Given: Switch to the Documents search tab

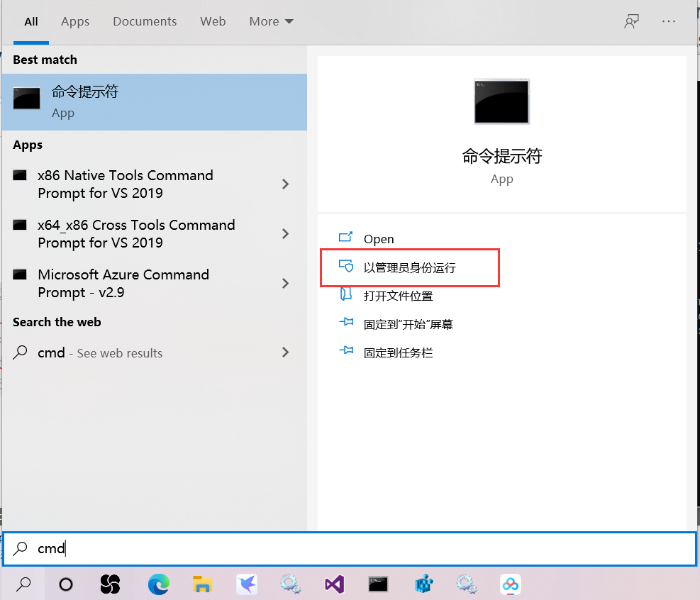Looking at the screenshot, I should tap(145, 21).
